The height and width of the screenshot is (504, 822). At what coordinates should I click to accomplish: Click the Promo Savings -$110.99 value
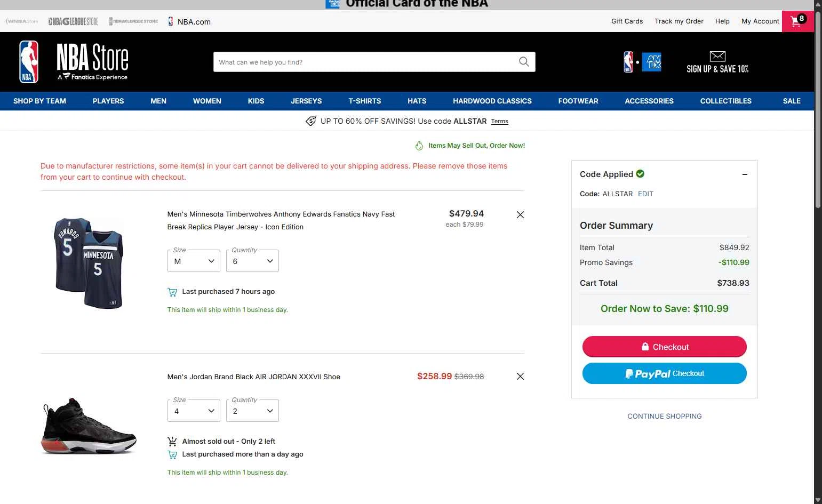coord(733,262)
